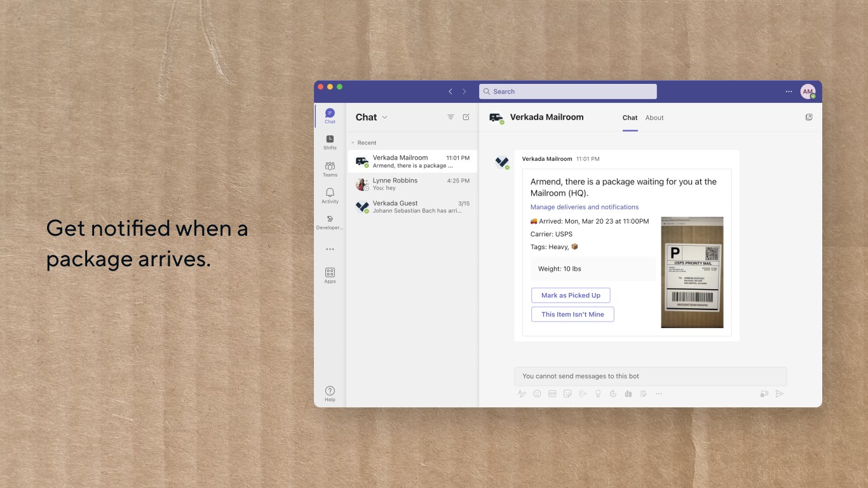Click the Arrived: Mon, Mar 20 line
The image size is (868, 488).
click(x=590, y=221)
